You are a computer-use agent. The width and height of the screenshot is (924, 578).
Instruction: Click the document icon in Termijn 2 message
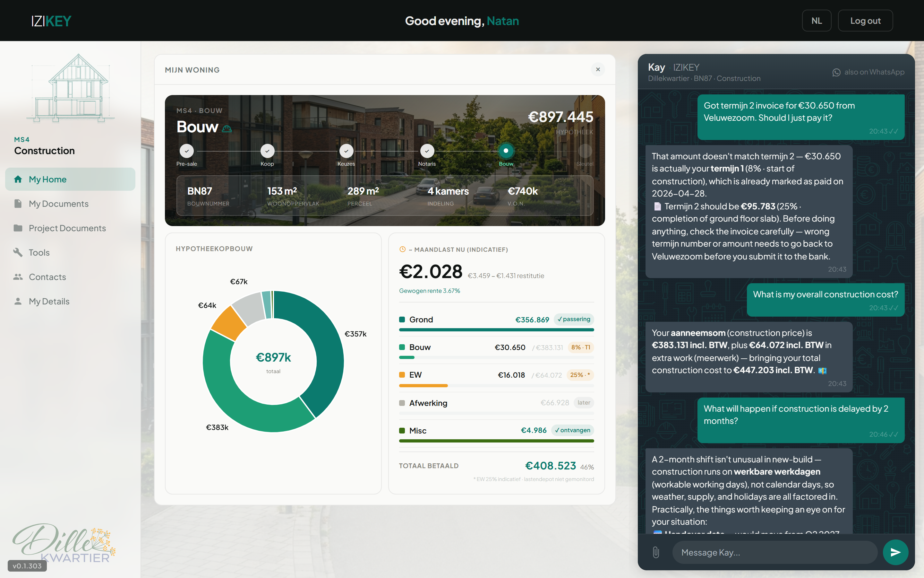(657, 206)
